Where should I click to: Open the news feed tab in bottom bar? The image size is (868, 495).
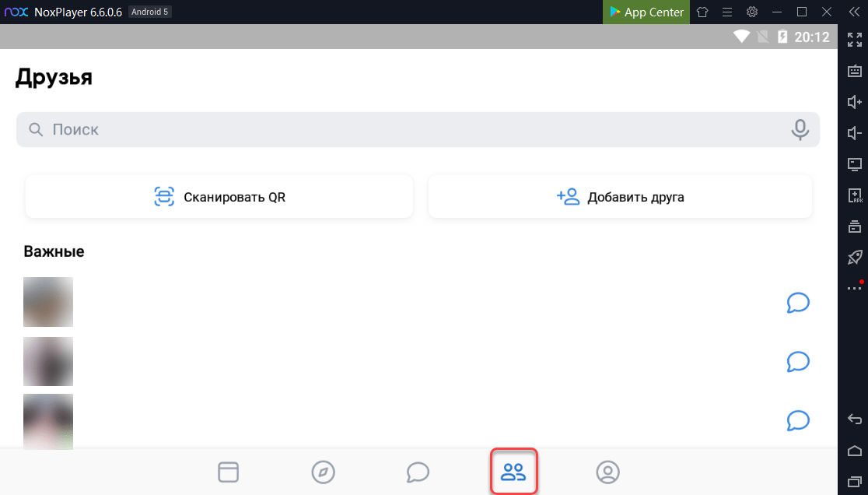click(228, 472)
